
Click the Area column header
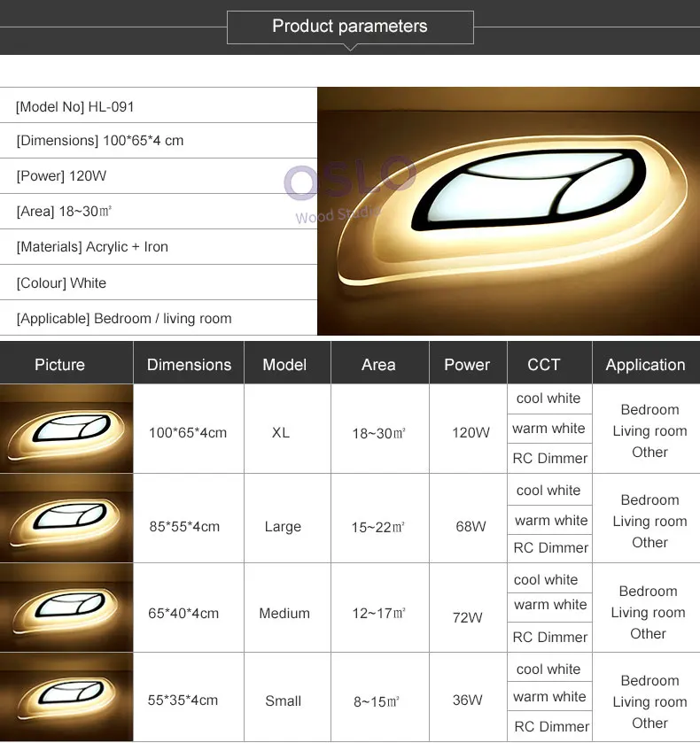pos(378,364)
